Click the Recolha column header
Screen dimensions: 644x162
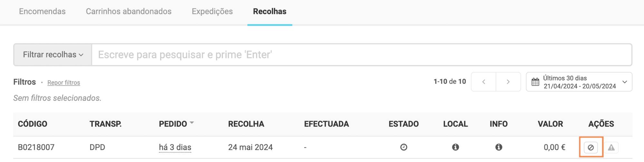(x=246, y=124)
